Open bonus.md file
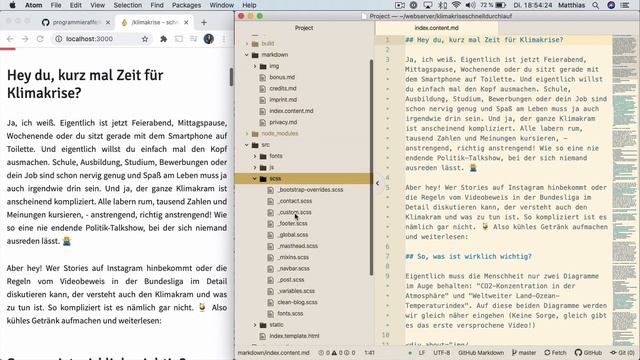The image size is (640, 360). coord(282,77)
